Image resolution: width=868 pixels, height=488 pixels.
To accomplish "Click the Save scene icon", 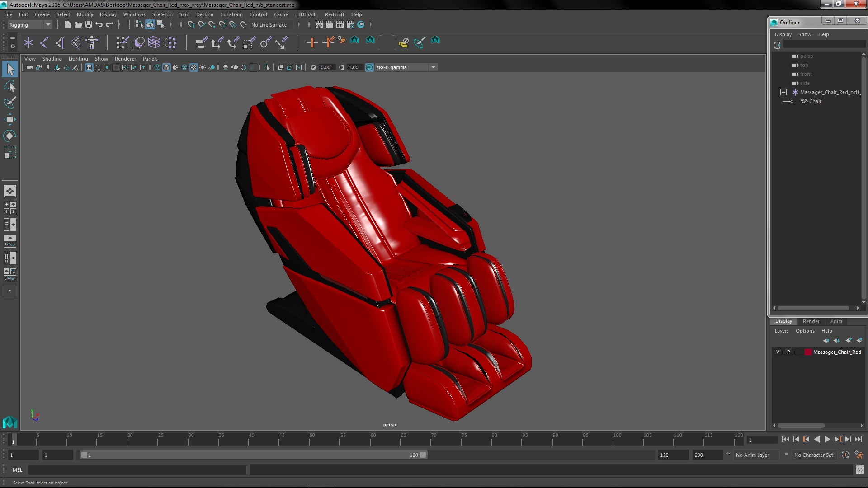I will [89, 25].
